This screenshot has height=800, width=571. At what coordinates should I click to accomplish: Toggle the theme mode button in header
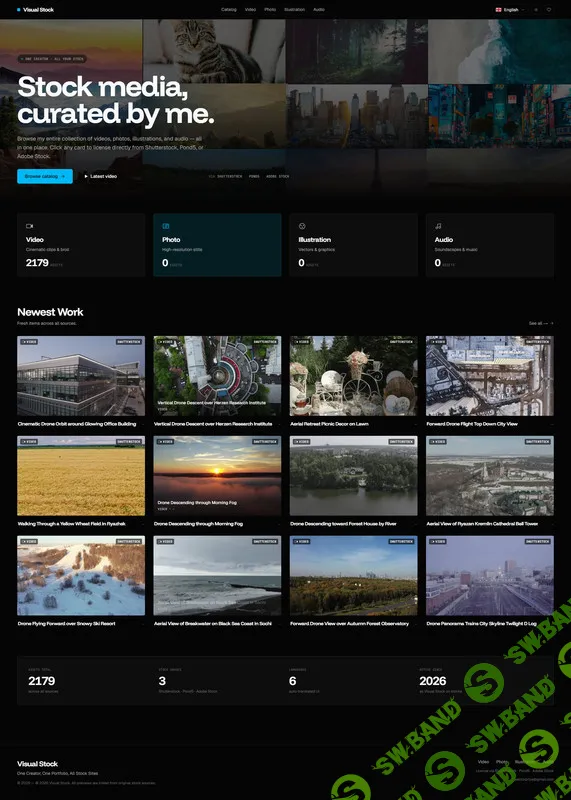[536, 10]
